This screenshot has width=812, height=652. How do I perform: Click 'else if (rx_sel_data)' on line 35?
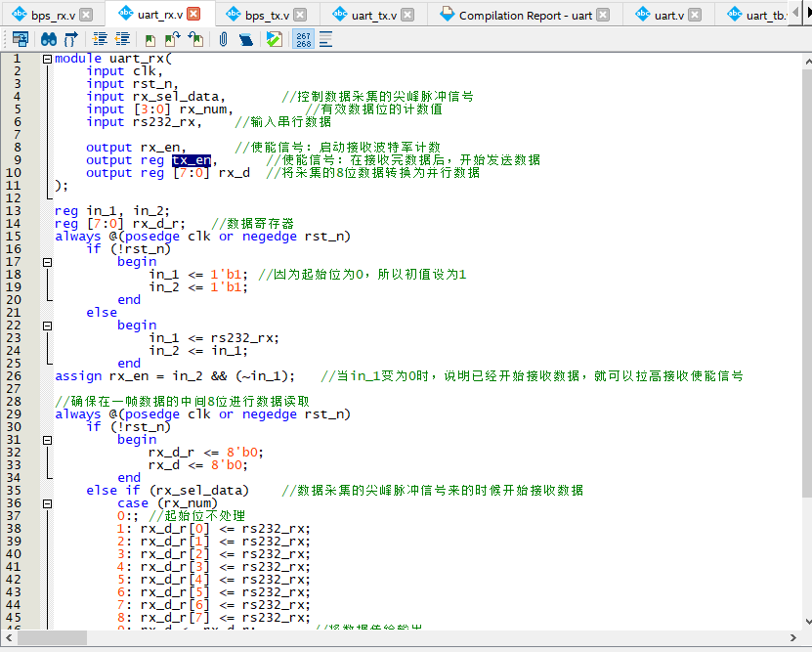167,490
